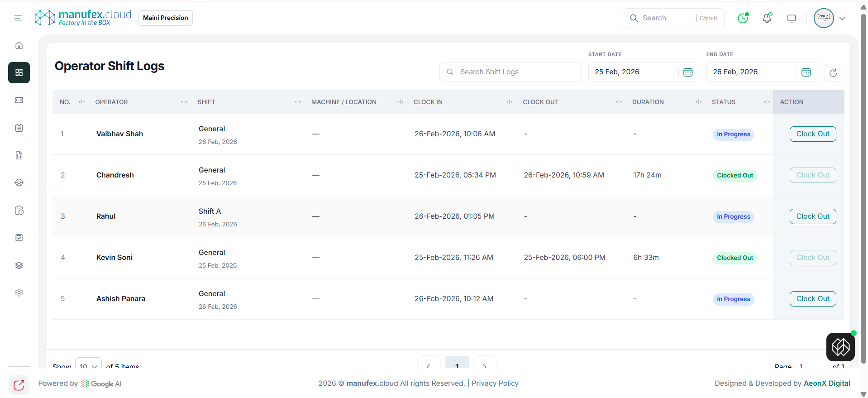Click the green clock icon in header

pyautogui.click(x=743, y=18)
